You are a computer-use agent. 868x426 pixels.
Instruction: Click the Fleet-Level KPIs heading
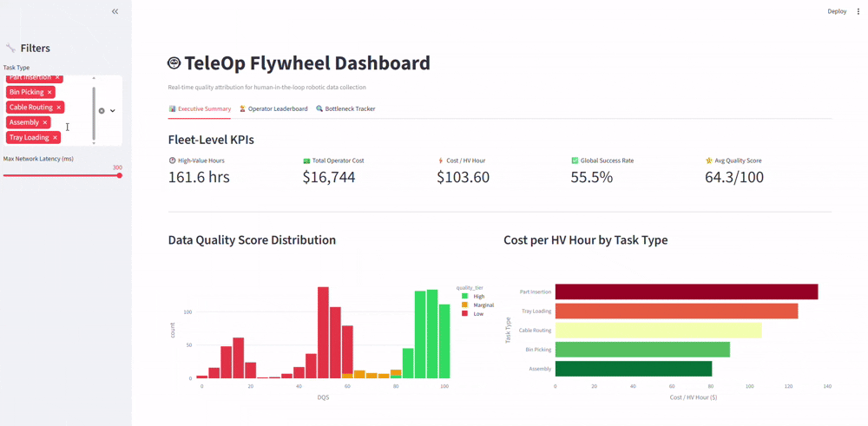tap(211, 140)
